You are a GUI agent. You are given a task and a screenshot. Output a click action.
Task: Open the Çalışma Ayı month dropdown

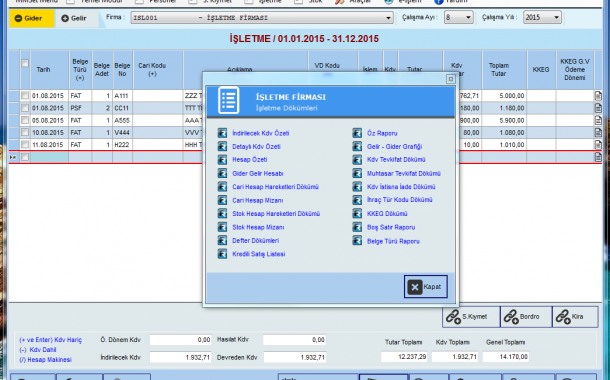pos(459,18)
